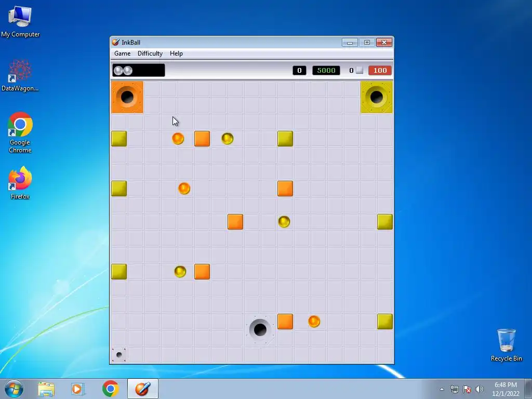Click the small ball spawner in the bottom-left corner
The image size is (532, 399).
point(119,355)
